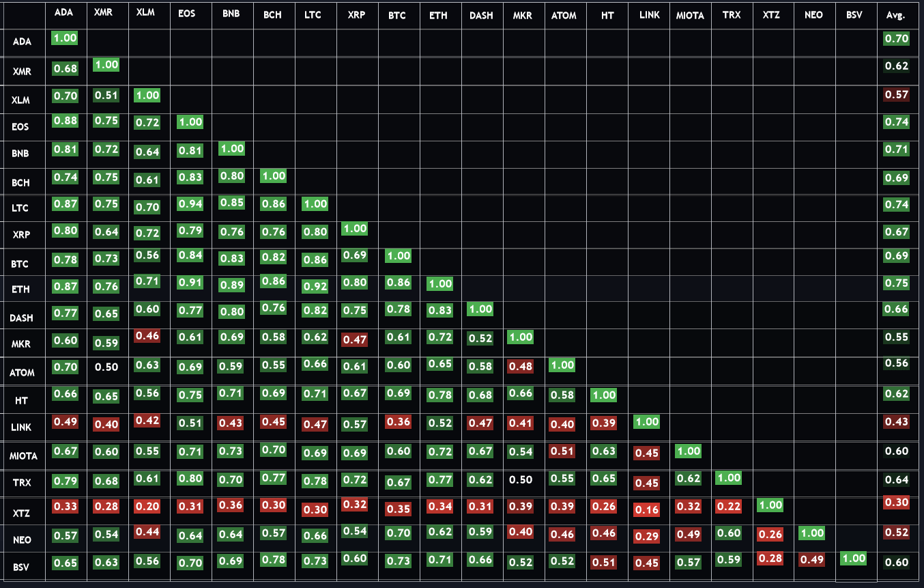Click 0.79 in XRP row, EOS column
This screenshot has width=924, height=588.
click(x=190, y=230)
